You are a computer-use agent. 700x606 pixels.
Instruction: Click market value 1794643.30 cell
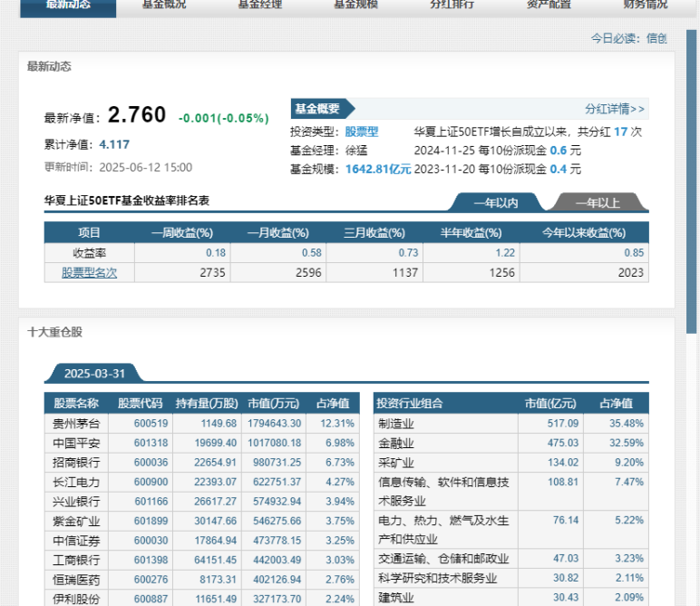(x=274, y=424)
